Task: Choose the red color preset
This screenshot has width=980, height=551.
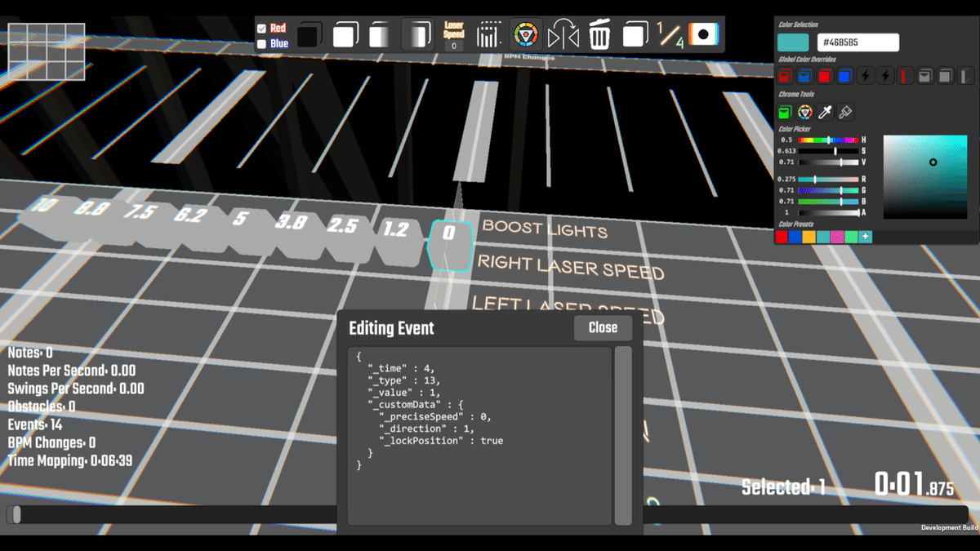Action: pyautogui.click(x=782, y=237)
